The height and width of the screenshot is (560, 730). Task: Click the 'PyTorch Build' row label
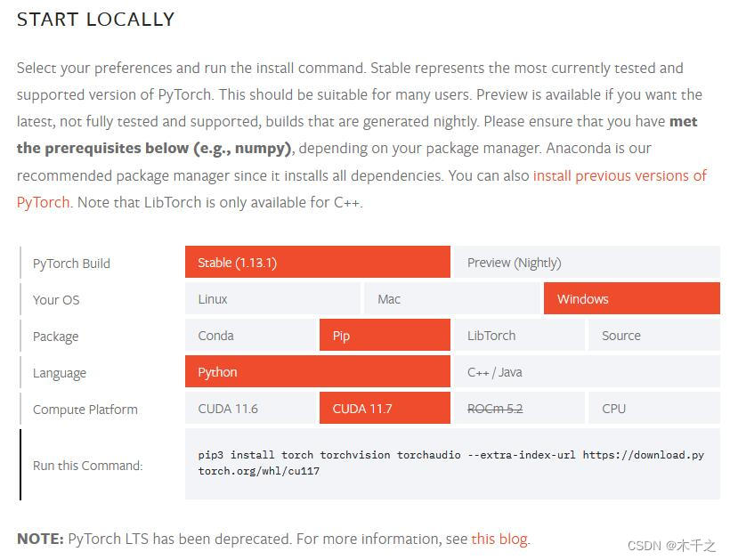tap(71, 264)
